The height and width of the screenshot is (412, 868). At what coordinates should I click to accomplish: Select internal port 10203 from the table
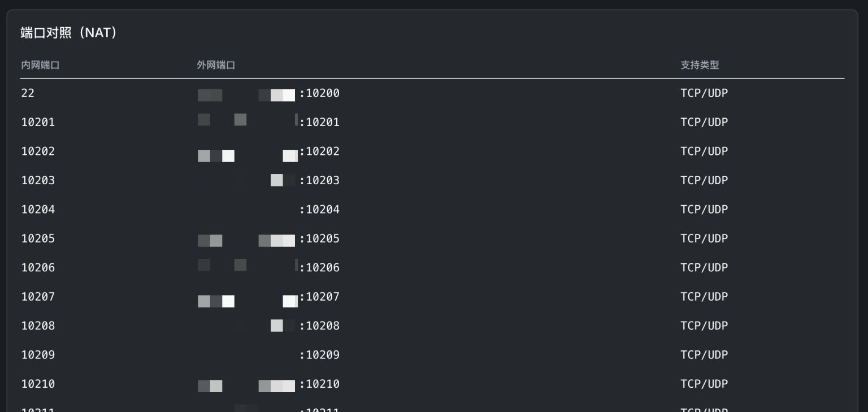(38, 180)
